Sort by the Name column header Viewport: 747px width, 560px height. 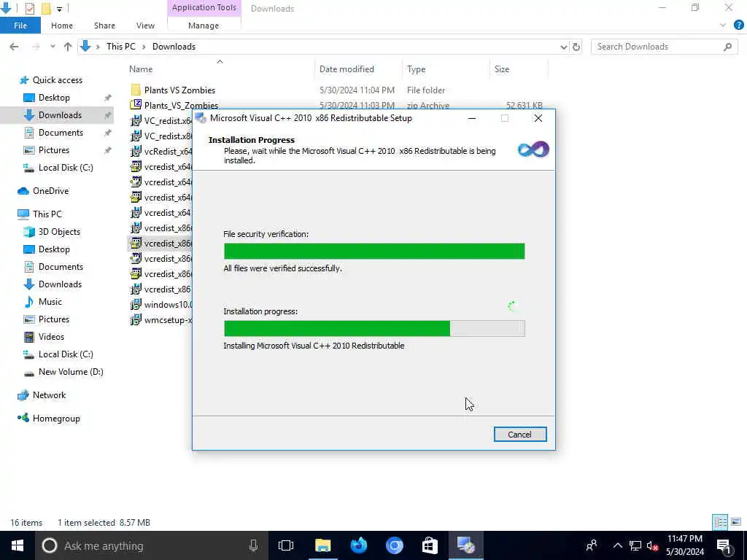pos(141,69)
